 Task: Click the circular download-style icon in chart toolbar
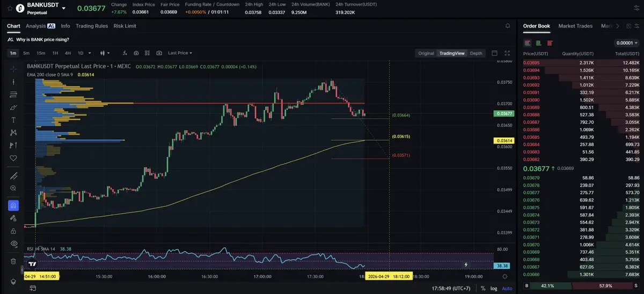pyautogui.click(x=136, y=53)
